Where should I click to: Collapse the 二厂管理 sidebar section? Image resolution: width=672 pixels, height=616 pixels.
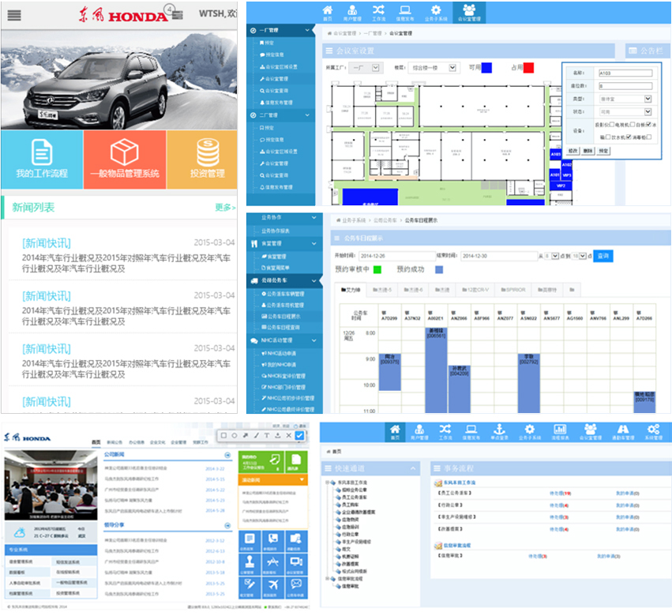307,115
